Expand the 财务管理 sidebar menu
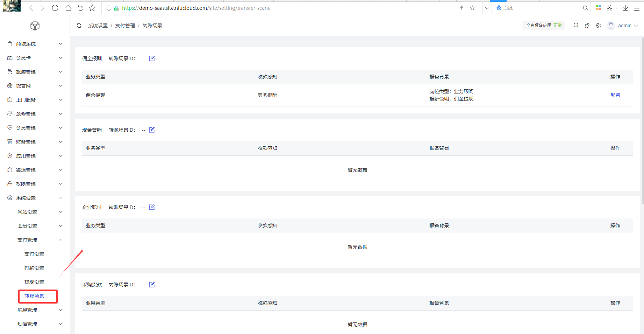Image resolution: width=644 pixels, height=334 pixels. pos(35,142)
